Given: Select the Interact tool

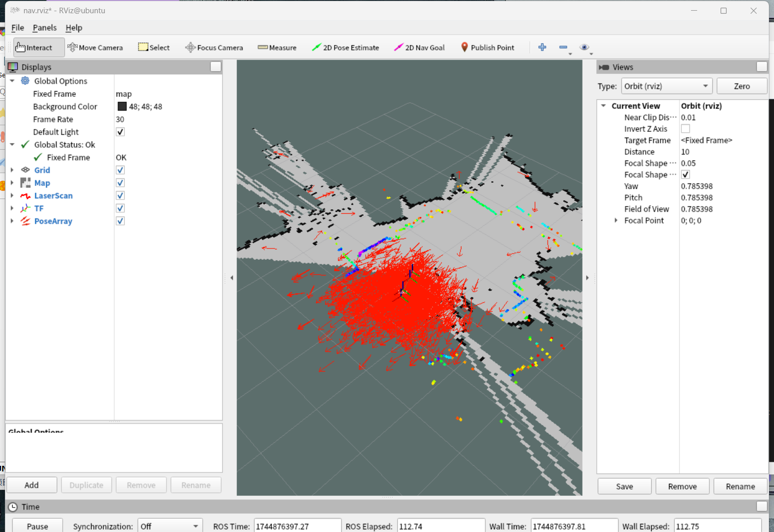Looking at the screenshot, I should click(34, 47).
